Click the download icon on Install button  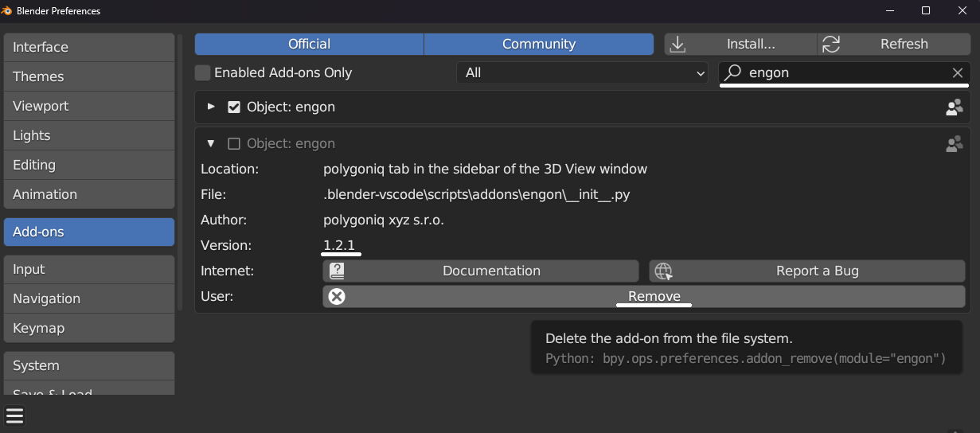(x=678, y=45)
